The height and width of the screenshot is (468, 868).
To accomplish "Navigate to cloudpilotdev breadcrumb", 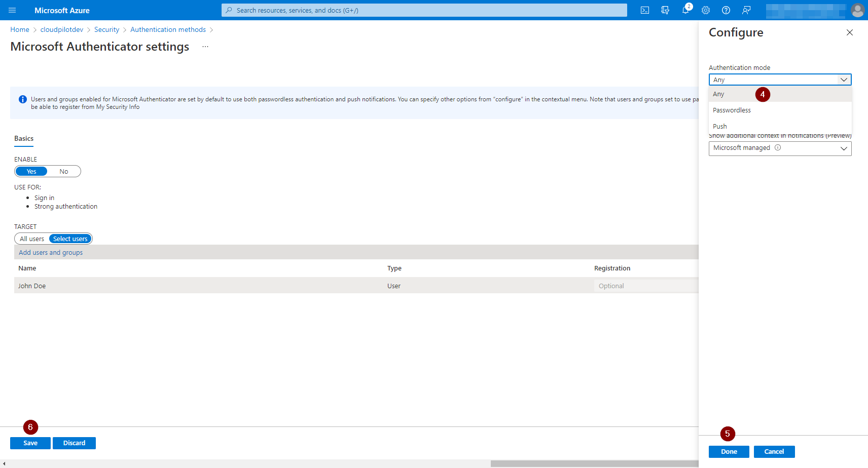I will (x=62, y=30).
